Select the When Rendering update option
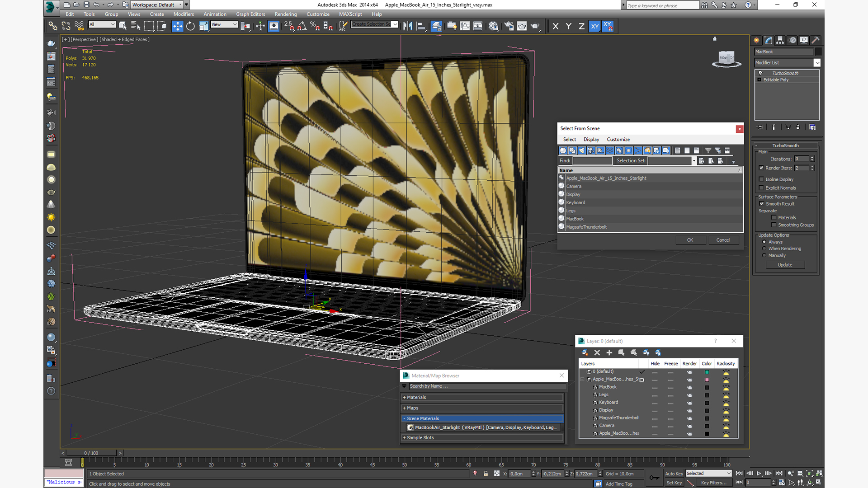The width and height of the screenshot is (868, 488). (764, 249)
